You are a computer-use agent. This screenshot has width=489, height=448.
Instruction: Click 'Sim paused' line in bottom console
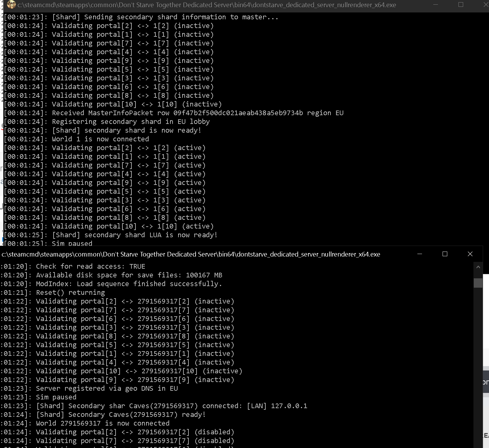[38, 397]
